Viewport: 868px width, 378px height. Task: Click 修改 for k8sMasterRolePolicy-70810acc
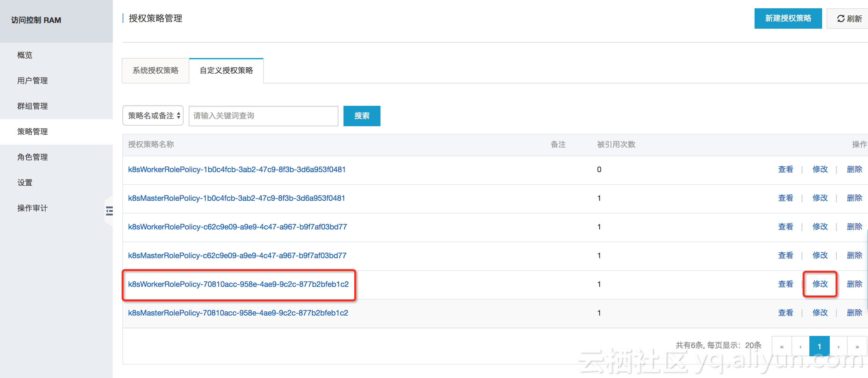pyautogui.click(x=820, y=313)
